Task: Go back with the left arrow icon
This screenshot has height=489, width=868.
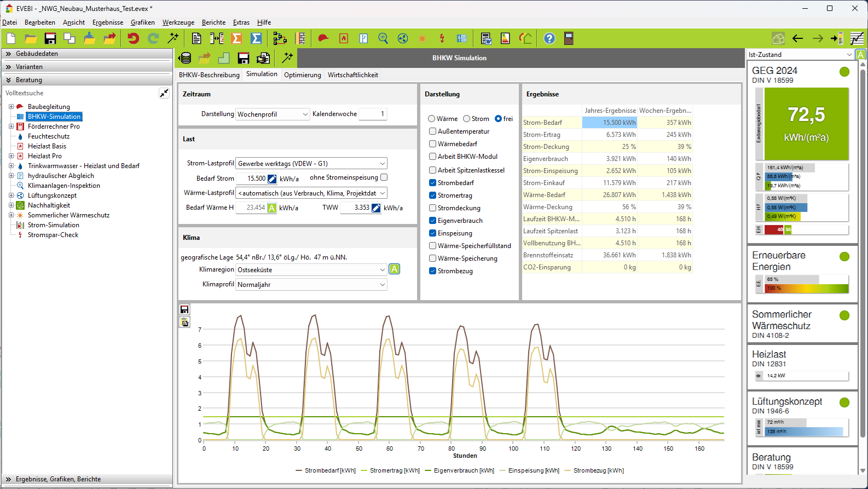Action: coord(798,38)
